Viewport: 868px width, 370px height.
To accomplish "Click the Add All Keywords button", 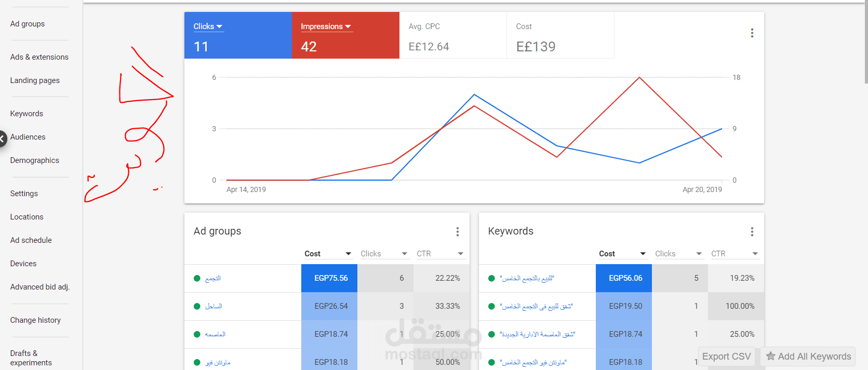I will (808, 357).
